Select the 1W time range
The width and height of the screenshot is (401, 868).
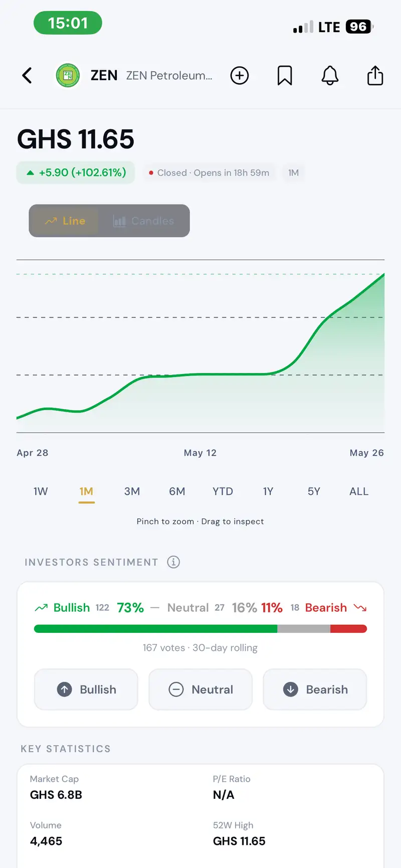pos(41,491)
